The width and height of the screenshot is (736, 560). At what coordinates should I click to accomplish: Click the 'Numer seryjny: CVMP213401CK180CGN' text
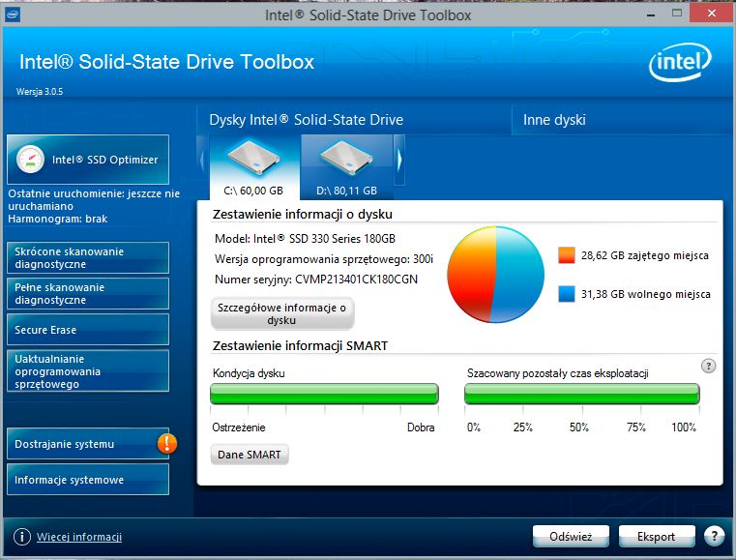pyautogui.click(x=316, y=280)
